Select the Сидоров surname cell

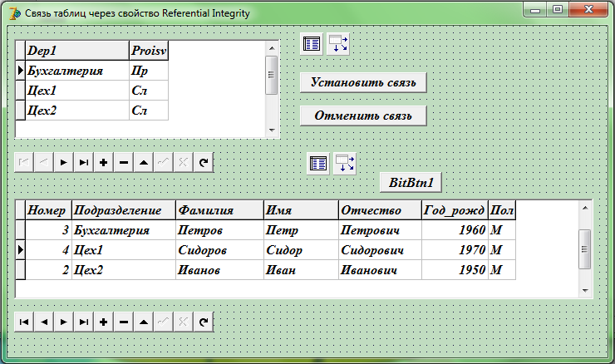[x=219, y=250]
